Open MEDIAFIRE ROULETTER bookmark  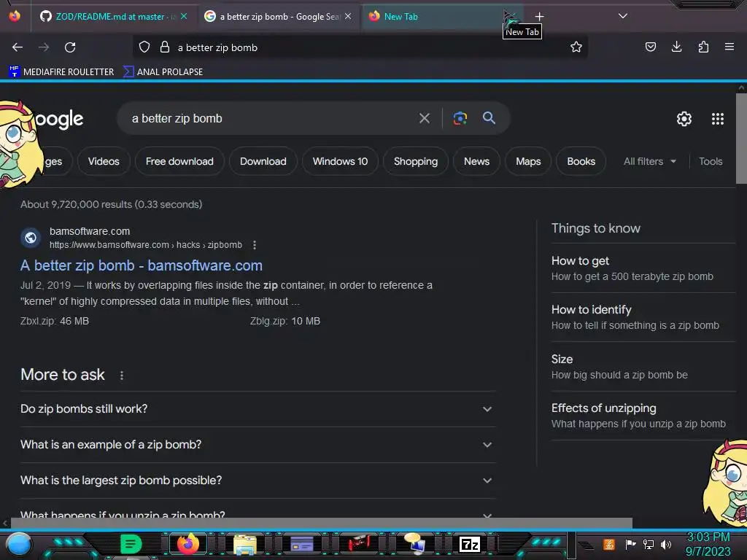pyautogui.click(x=61, y=72)
